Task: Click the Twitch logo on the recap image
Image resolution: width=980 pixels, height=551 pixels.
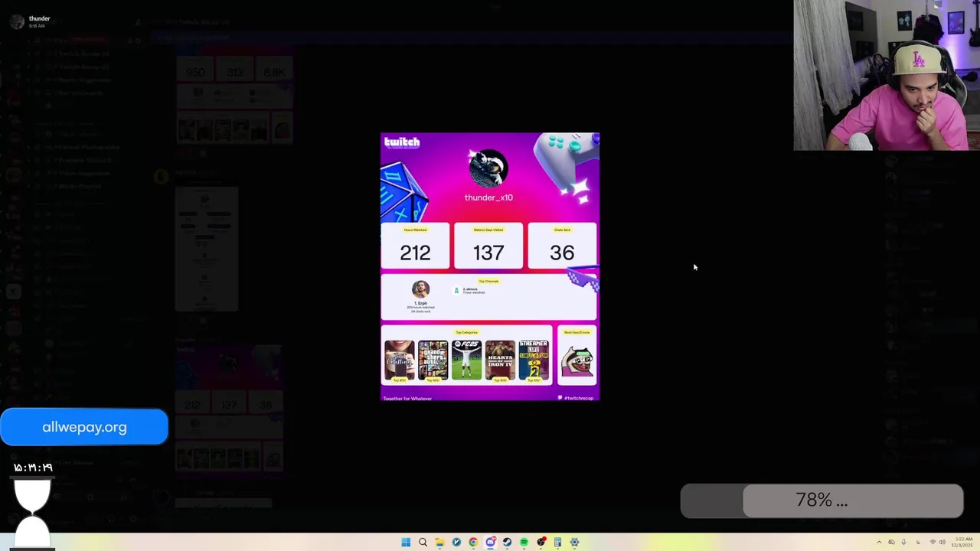Action: tap(402, 142)
